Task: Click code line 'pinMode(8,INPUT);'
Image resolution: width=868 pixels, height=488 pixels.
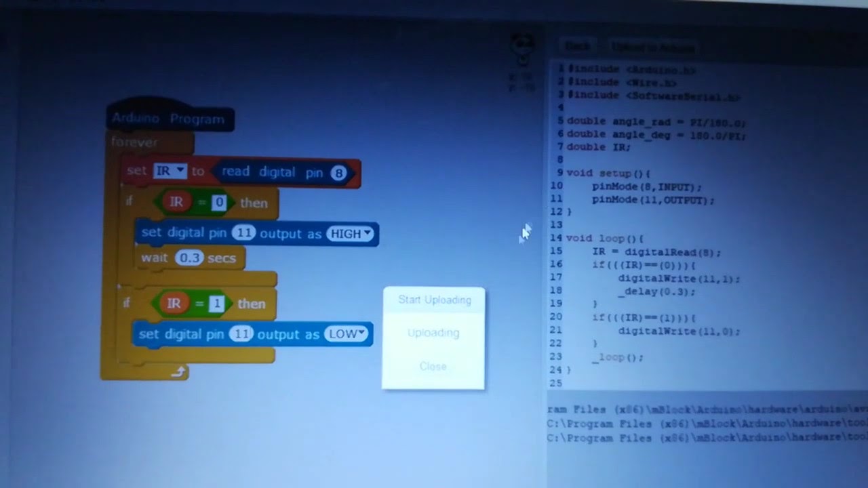Action: (647, 186)
